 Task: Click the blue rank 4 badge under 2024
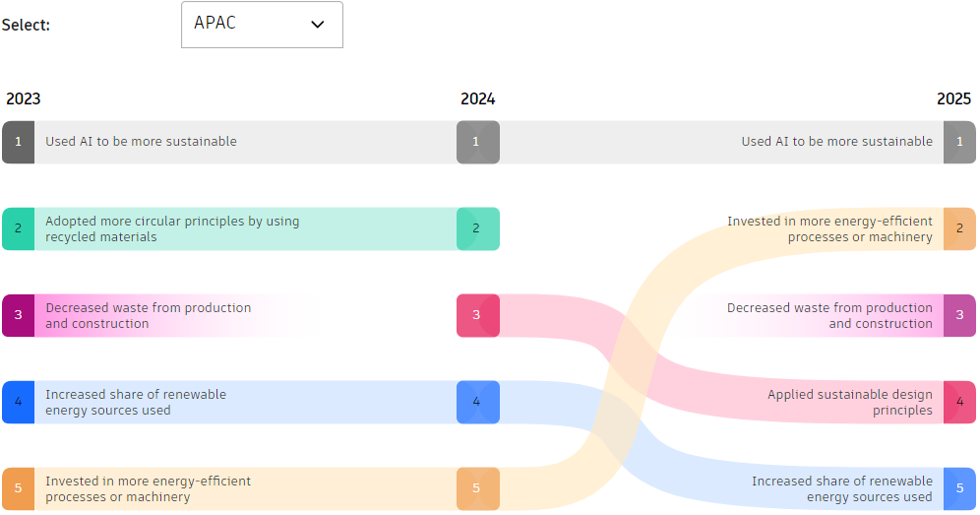[x=477, y=402]
